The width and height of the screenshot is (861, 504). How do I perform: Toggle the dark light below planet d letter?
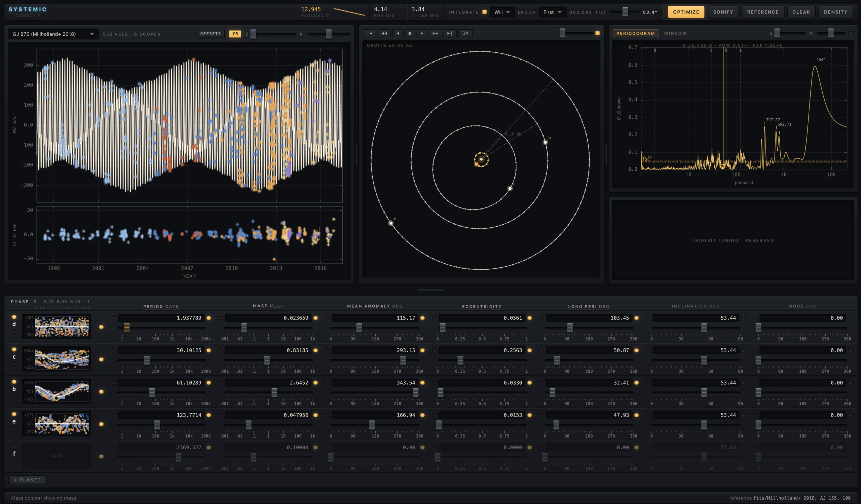pyautogui.click(x=14, y=332)
